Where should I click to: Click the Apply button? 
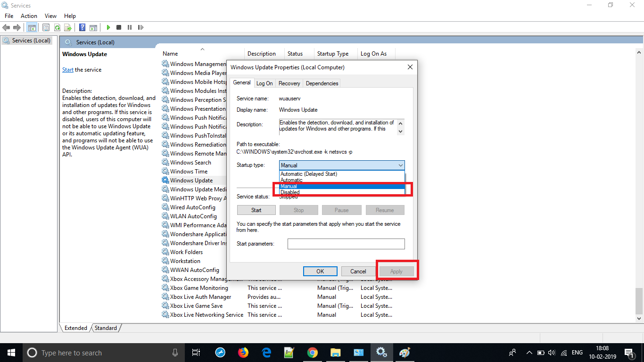(396, 271)
